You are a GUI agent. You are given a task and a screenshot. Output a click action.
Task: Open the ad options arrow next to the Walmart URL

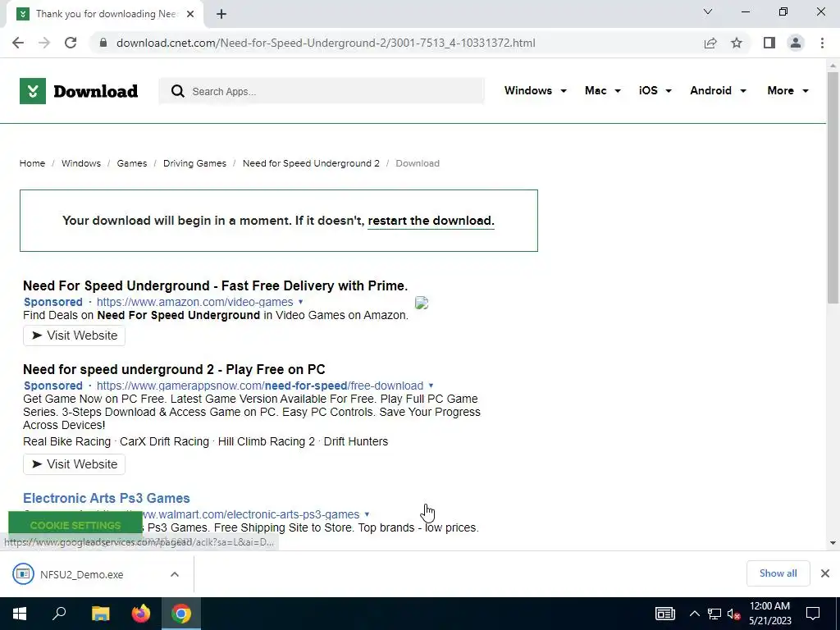367,514
